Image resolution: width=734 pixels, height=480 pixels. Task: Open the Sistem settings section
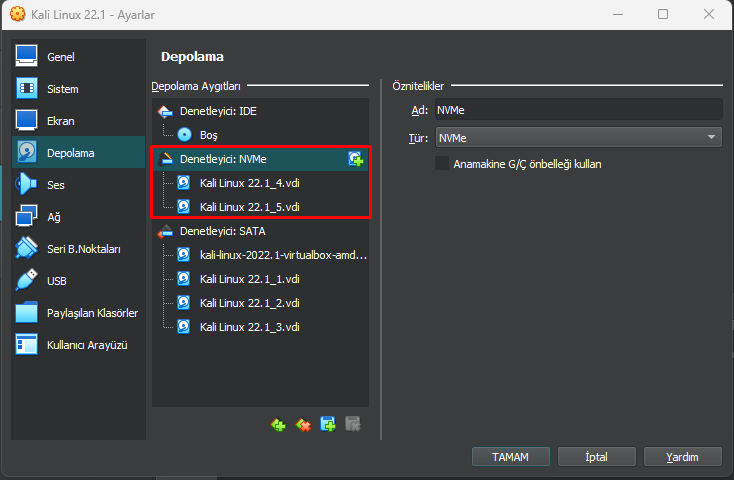78,89
